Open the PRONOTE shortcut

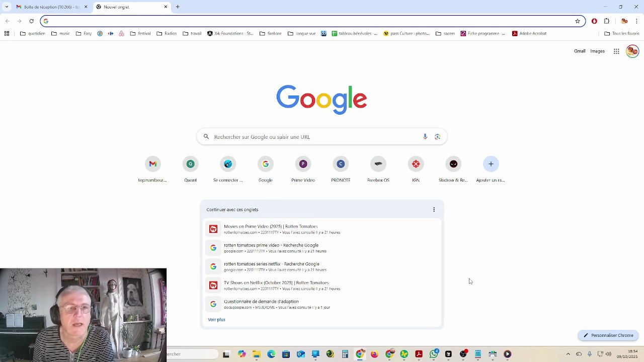[341, 170]
